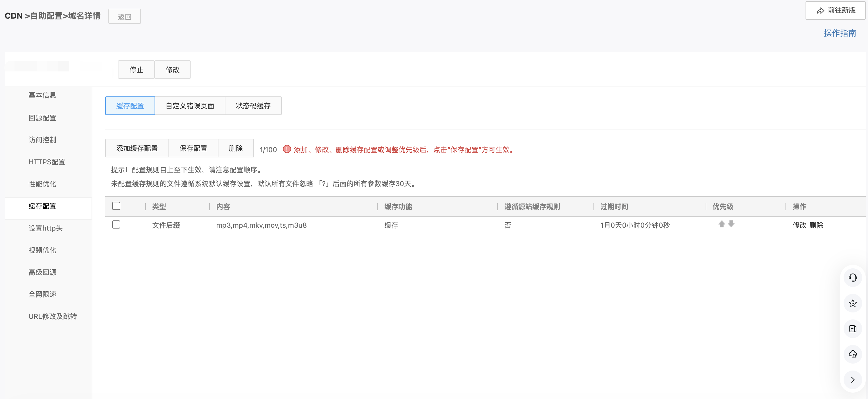The image size is (868, 399).
Task: Switch to 状态码缓存 tab
Action: coord(253,106)
